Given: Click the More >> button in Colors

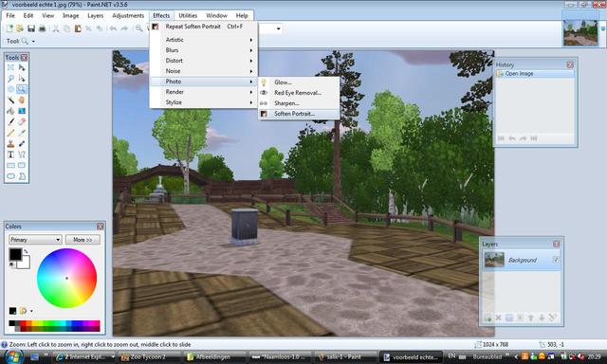Looking at the screenshot, I should (83, 240).
